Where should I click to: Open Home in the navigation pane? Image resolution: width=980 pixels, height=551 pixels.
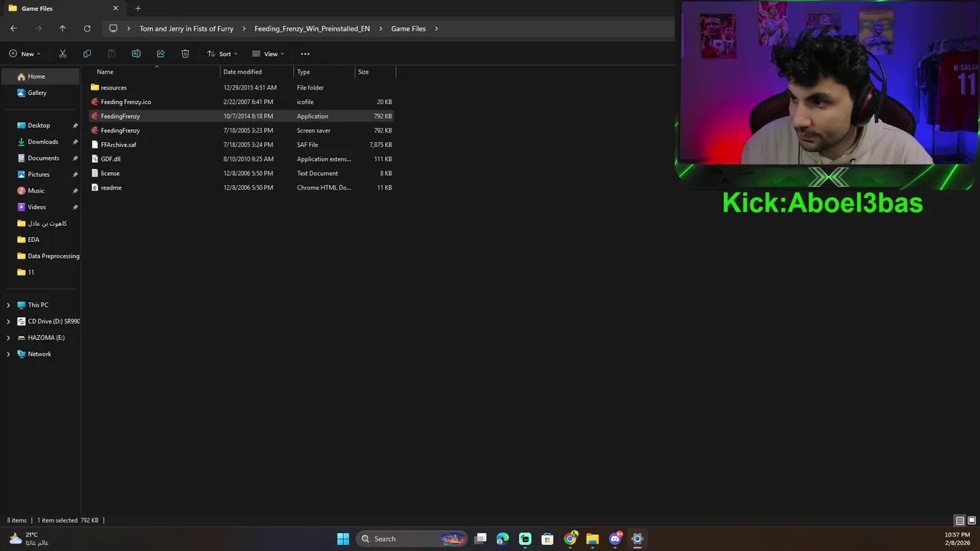click(x=41, y=77)
